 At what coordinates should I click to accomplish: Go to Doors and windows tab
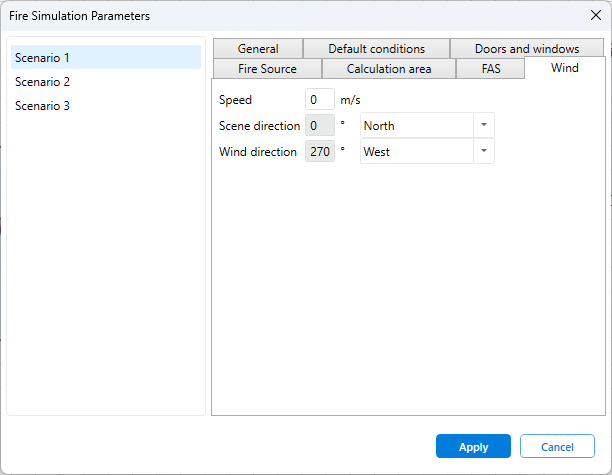point(526,49)
